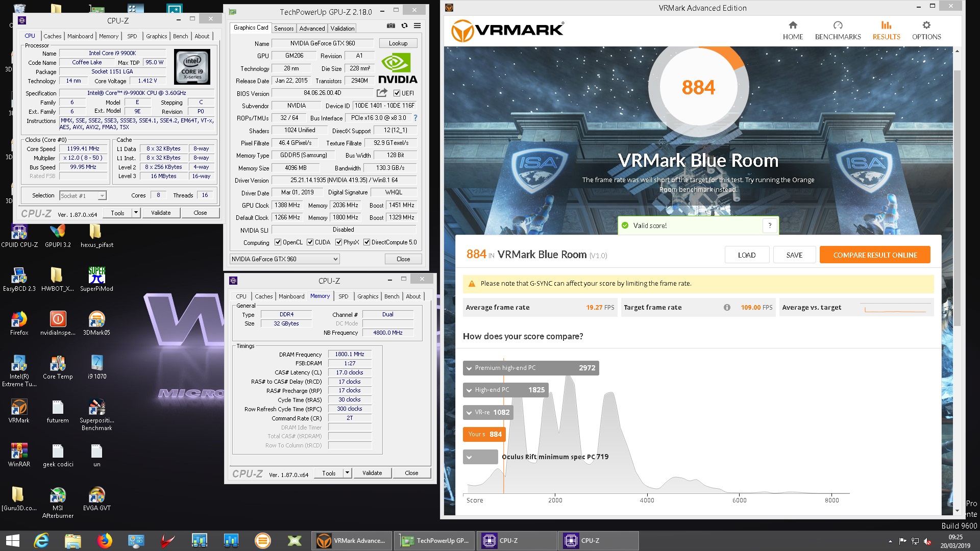Expand the Premium high-end PC entry

click(469, 368)
